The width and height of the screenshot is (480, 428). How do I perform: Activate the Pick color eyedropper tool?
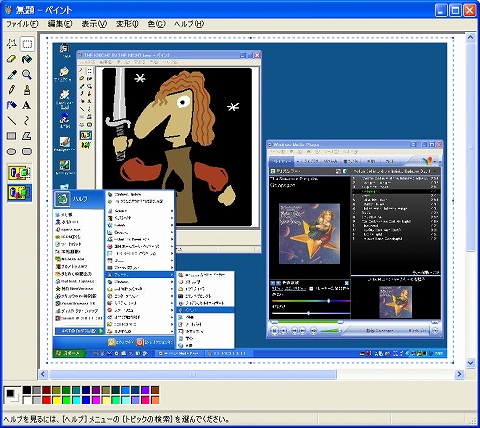coord(12,74)
